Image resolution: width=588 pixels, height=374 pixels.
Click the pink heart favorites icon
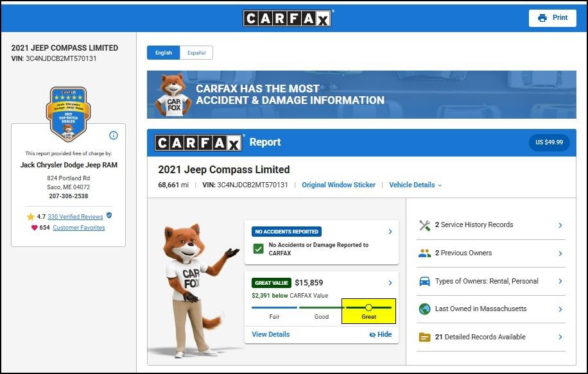[34, 228]
